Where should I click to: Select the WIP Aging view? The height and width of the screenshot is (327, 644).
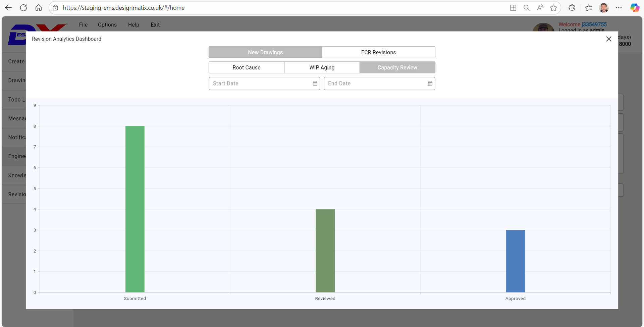click(x=322, y=67)
